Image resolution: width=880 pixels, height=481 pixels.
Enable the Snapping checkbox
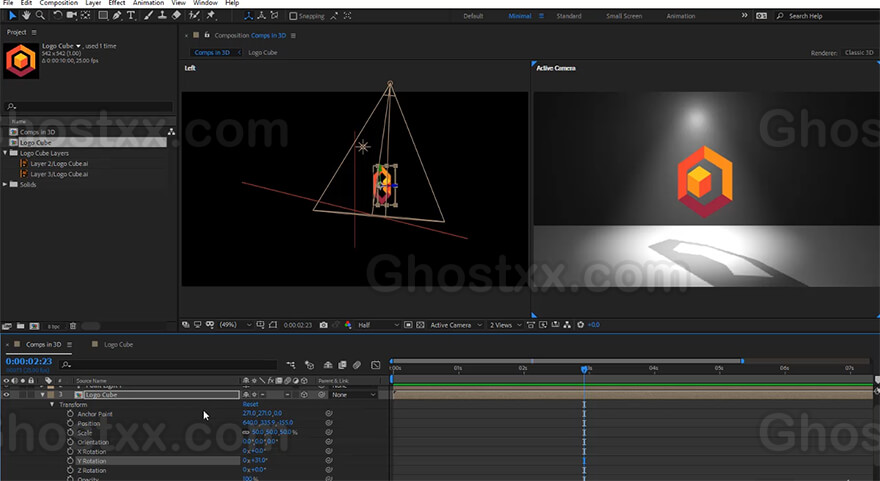pyautogui.click(x=293, y=16)
